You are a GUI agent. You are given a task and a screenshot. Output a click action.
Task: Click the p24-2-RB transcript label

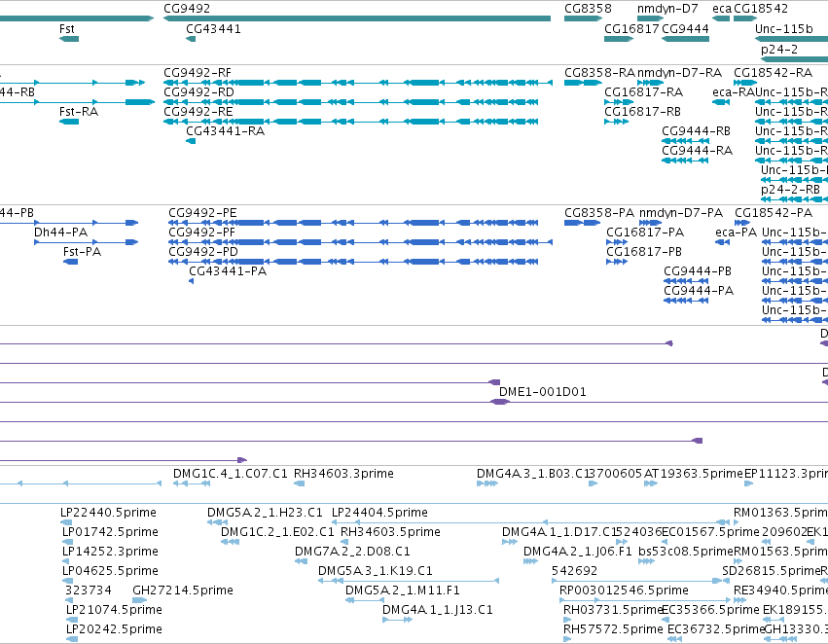point(790,190)
